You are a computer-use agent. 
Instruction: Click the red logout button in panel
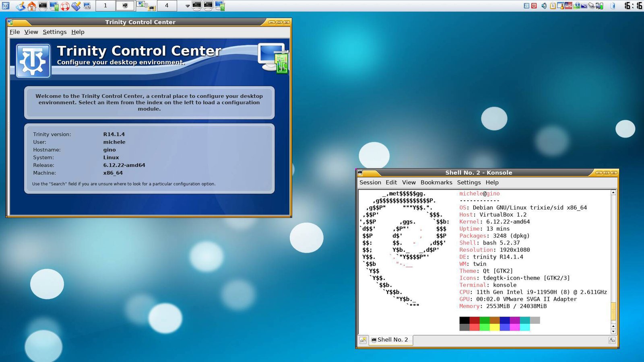[x=534, y=6]
